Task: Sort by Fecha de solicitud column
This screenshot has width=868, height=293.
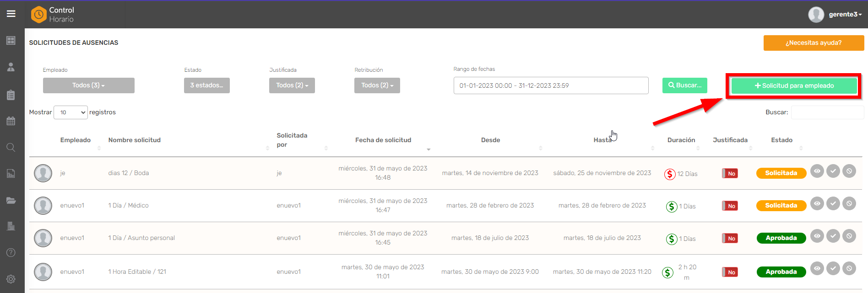Action: coord(383,140)
